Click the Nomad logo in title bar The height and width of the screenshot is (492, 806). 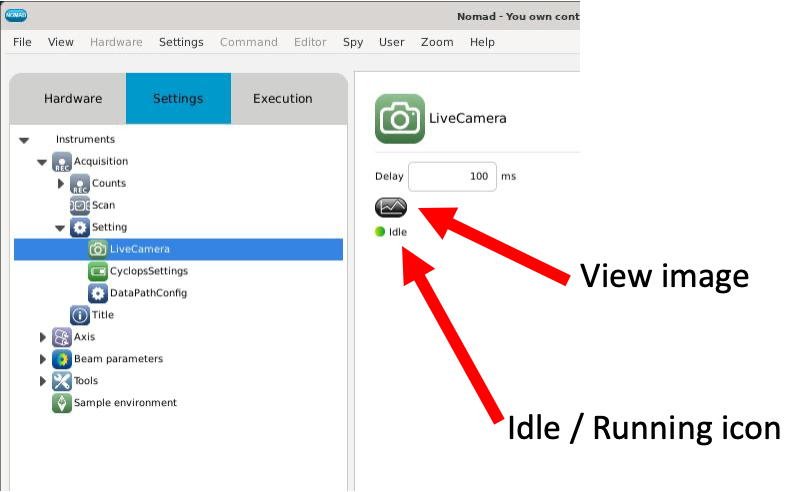coord(16,15)
